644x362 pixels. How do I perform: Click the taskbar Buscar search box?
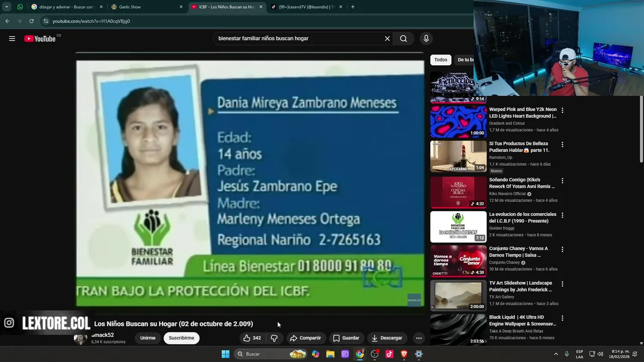[271, 354]
